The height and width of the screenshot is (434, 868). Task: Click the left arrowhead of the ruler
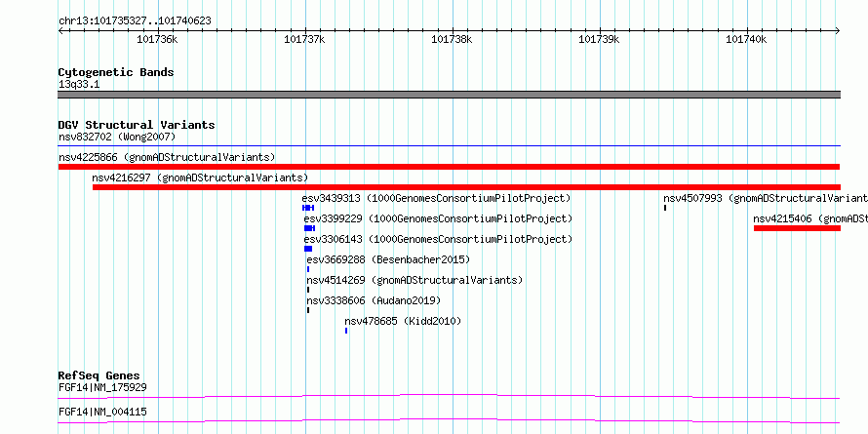60,30
